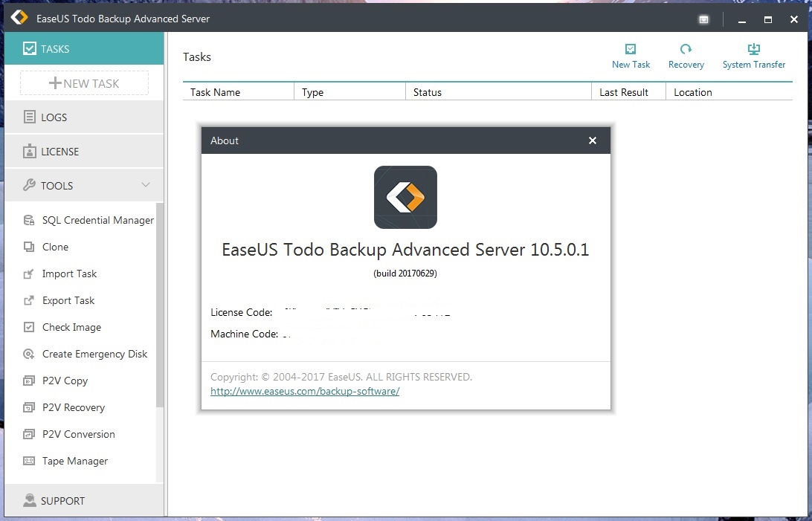The image size is (812, 521).
Task: Close the About dialog
Action: (593, 140)
